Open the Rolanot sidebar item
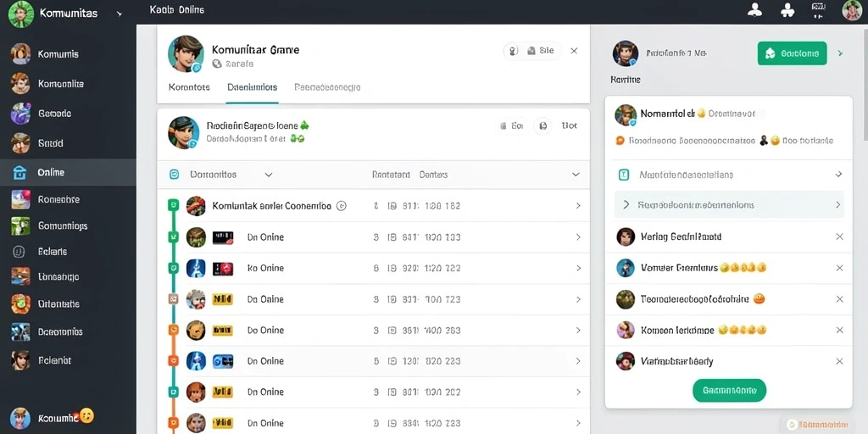 54,359
